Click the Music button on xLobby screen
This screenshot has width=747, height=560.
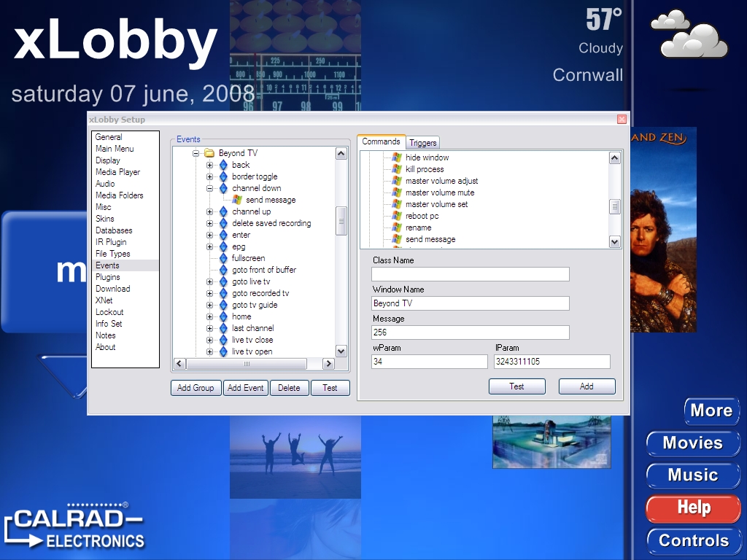(x=693, y=475)
